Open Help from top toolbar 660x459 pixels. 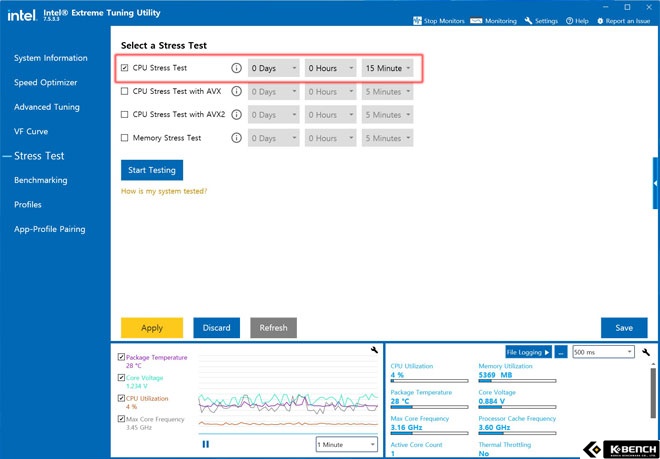(x=577, y=21)
